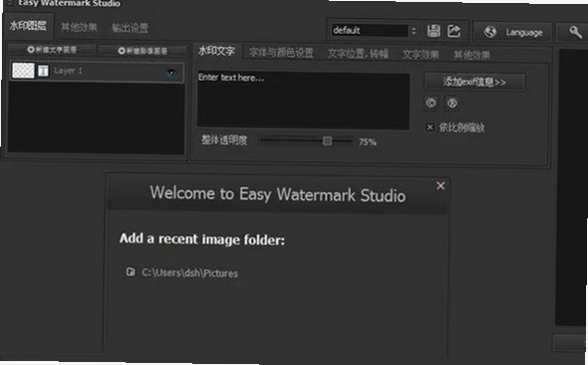
Task: Toggle the 依比例缩放 checkbox
Action: (x=431, y=128)
